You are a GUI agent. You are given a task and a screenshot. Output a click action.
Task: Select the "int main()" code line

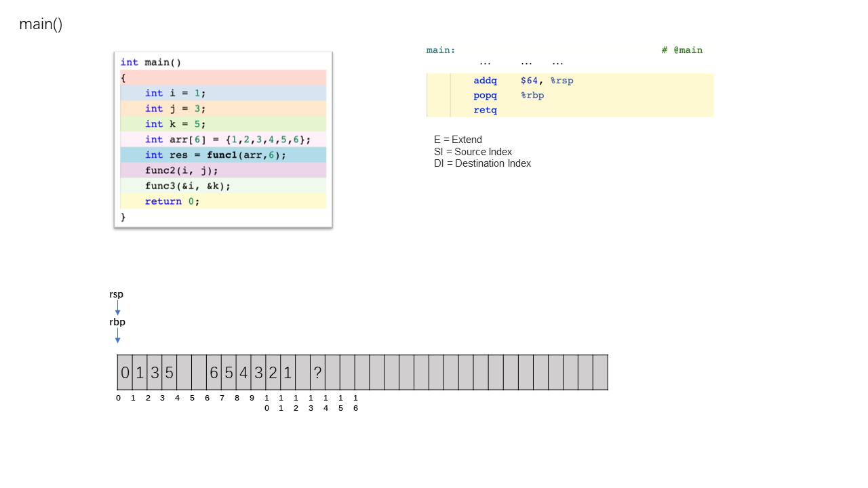(x=151, y=62)
